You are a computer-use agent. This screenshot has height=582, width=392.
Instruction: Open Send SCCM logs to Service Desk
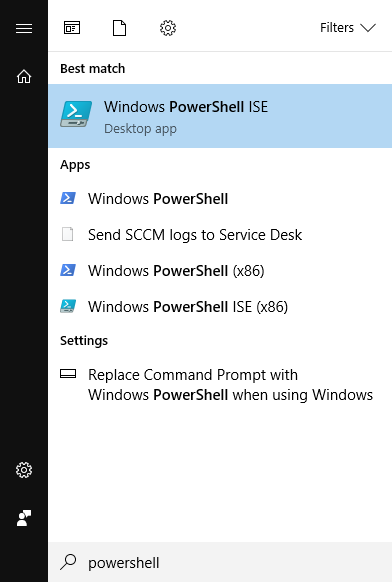coord(220,235)
